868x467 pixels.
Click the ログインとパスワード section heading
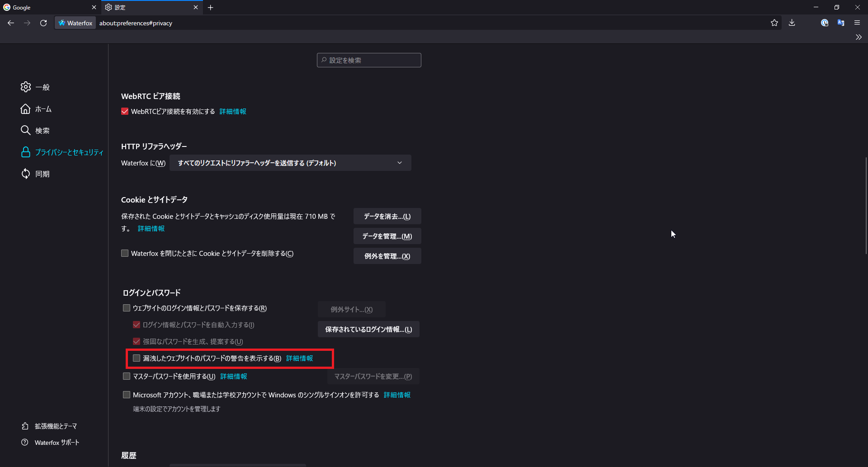pyautogui.click(x=151, y=293)
